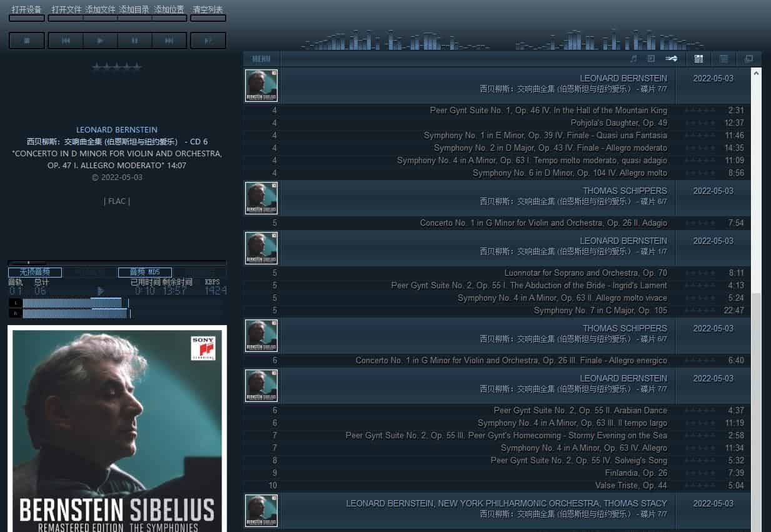The image size is (771, 532).
Task: Rate the track using stars below playback controls
Action: coord(117,67)
